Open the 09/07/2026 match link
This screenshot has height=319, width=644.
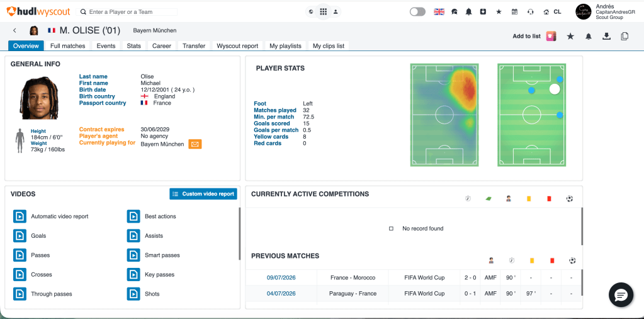[281, 277]
